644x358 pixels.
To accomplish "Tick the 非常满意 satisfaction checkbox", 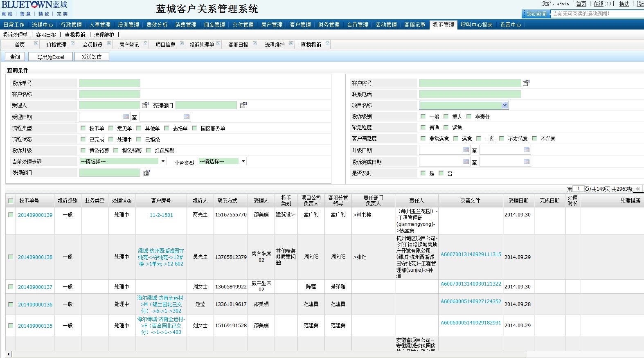I will coord(423,138).
